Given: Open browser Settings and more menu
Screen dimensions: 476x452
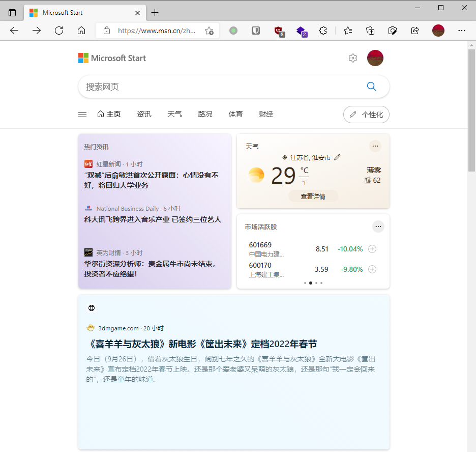Looking at the screenshot, I should pyautogui.click(x=461, y=31).
